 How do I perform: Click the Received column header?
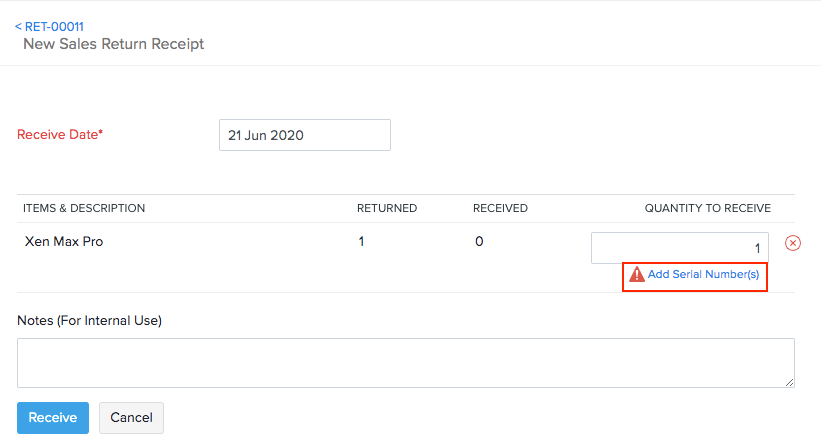coord(500,208)
